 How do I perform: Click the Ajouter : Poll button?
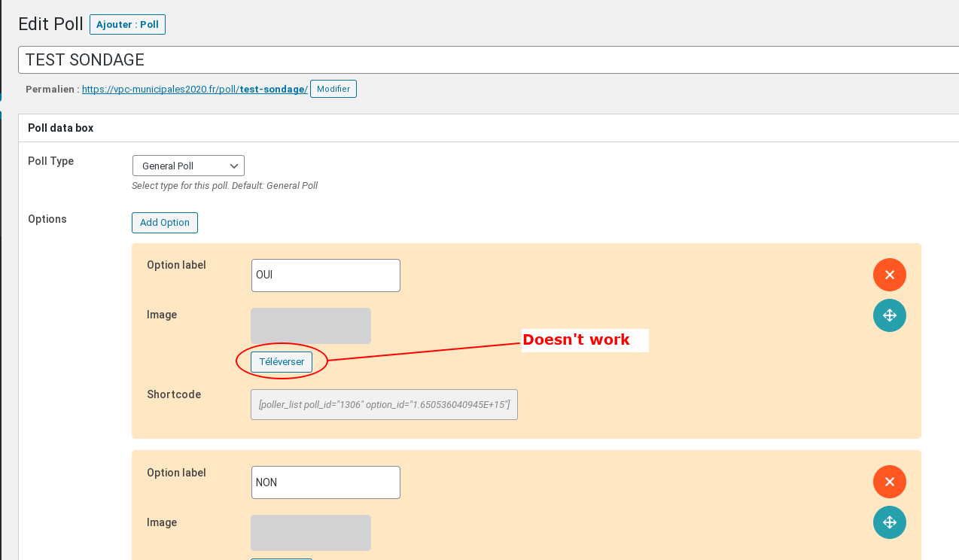click(x=127, y=24)
